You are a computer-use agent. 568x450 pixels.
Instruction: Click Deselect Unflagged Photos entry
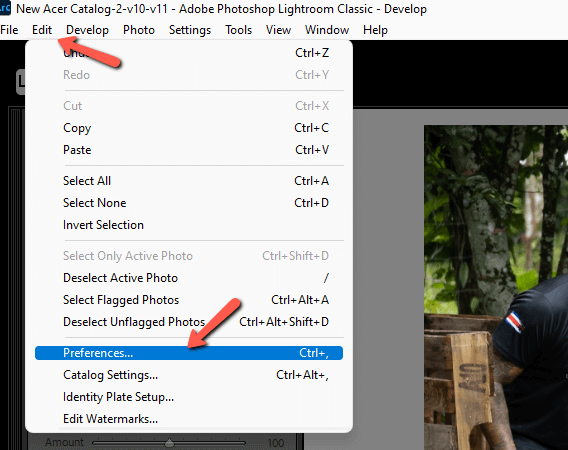[189, 322]
